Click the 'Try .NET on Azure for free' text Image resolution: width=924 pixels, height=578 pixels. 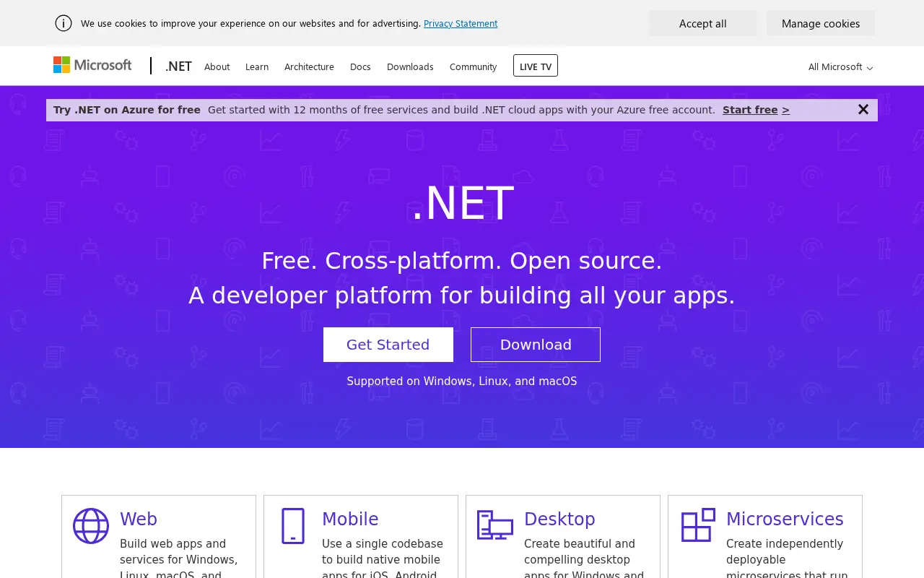pyautogui.click(x=127, y=110)
